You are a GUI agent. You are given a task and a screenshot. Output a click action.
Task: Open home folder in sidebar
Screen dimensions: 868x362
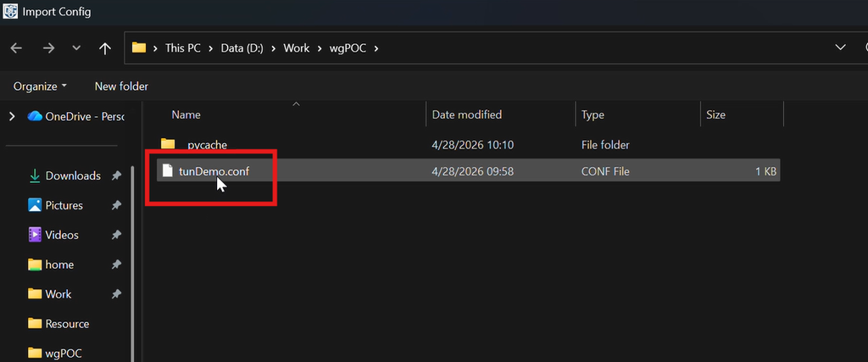pos(51,265)
